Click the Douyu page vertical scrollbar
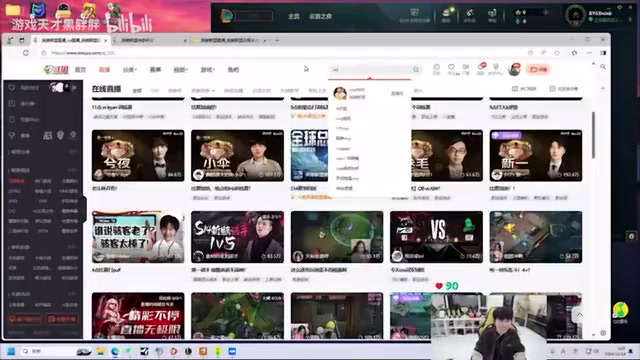The height and width of the screenshot is (360, 640). click(593, 135)
